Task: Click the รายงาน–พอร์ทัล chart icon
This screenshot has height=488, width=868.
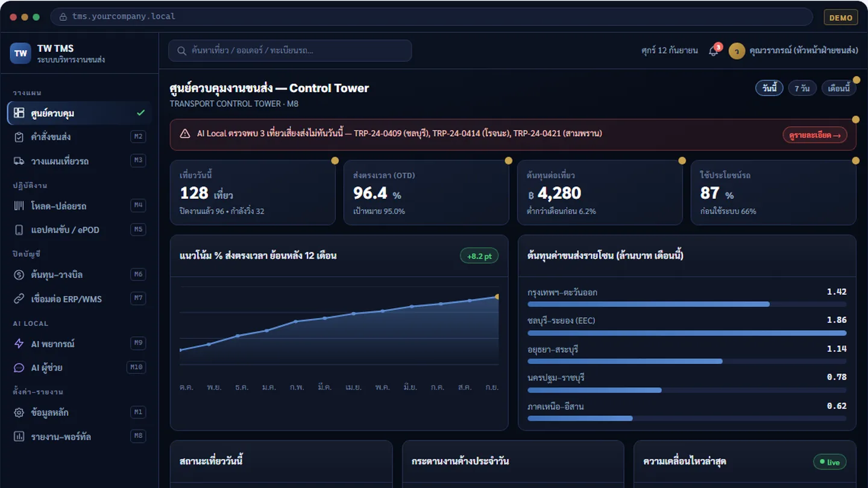Action: coord(19,436)
